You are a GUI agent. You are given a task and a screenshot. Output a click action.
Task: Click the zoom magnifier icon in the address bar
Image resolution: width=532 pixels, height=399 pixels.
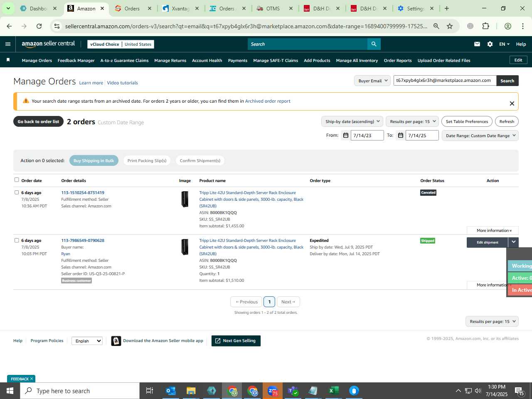click(x=436, y=26)
